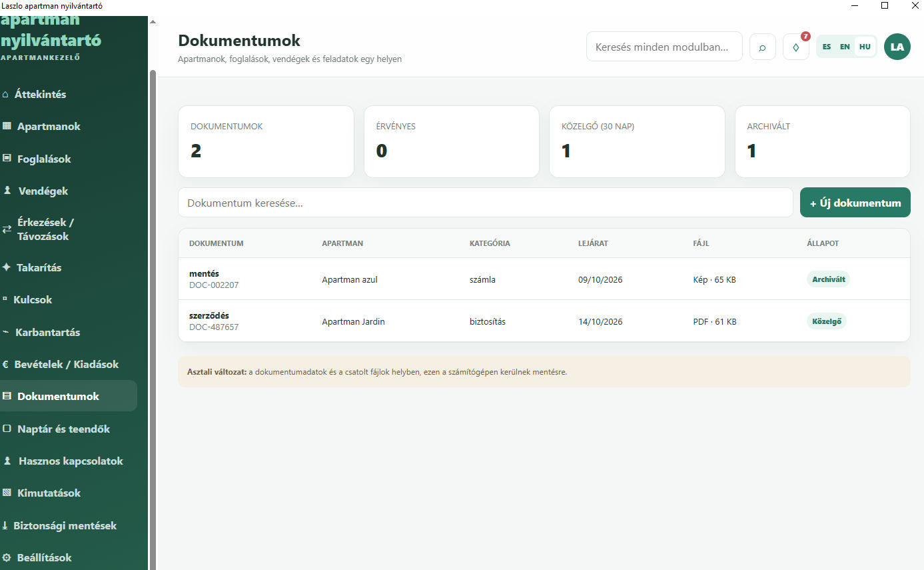Click the ÉRVÉNYES stat card

point(452,141)
